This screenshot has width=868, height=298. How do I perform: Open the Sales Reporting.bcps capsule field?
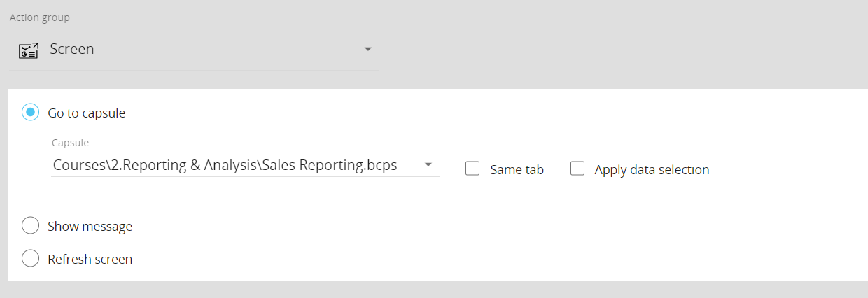tap(245, 166)
